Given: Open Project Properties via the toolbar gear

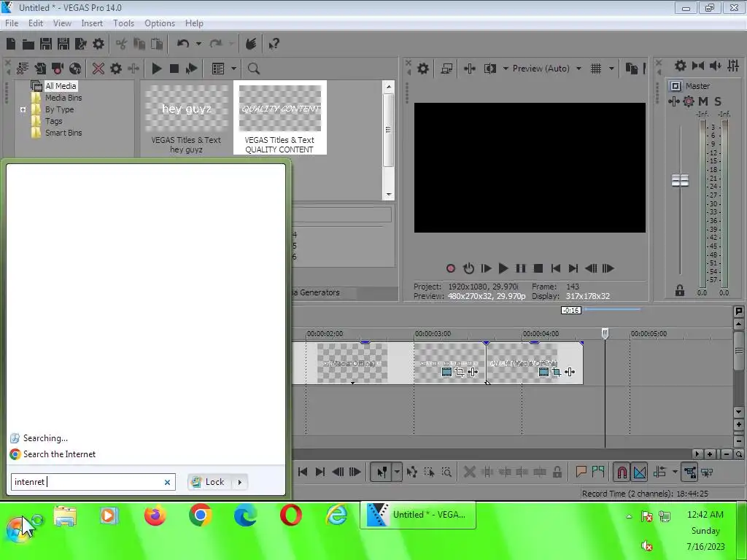Looking at the screenshot, I should point(98,44).
